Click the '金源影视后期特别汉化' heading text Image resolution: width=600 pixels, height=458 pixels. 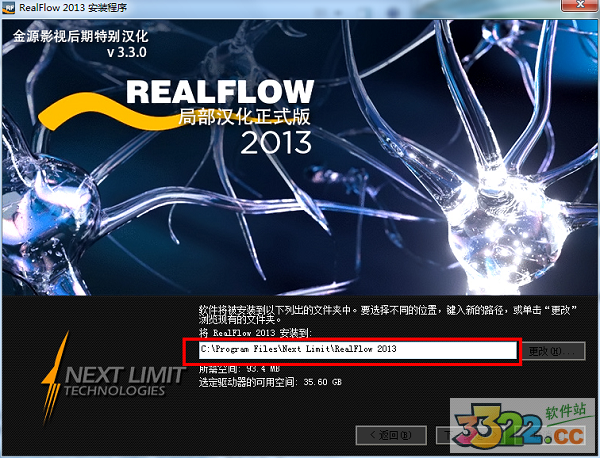tap(80, 36)
